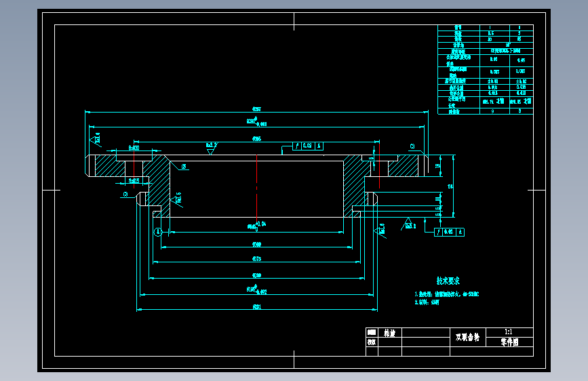The image size is (588, 381).
Task: Select the material note line starting with 2.
Action: (x=427, y=302)
